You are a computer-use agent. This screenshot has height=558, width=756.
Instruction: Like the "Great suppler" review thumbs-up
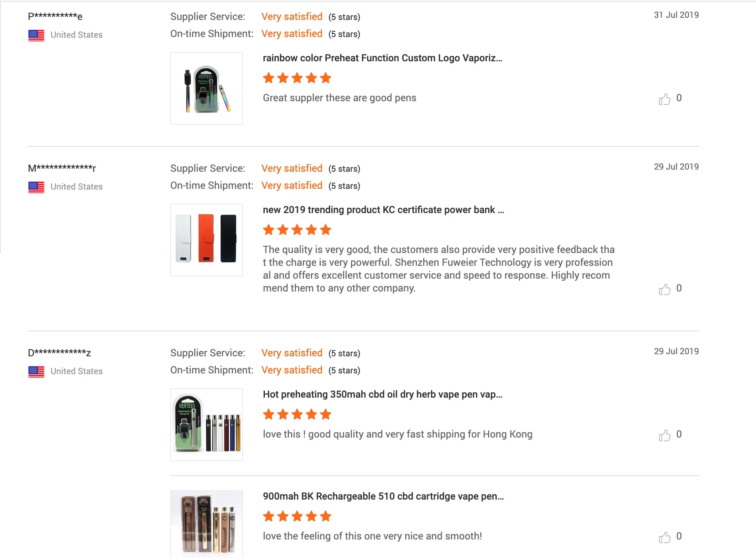click(664, 99)
